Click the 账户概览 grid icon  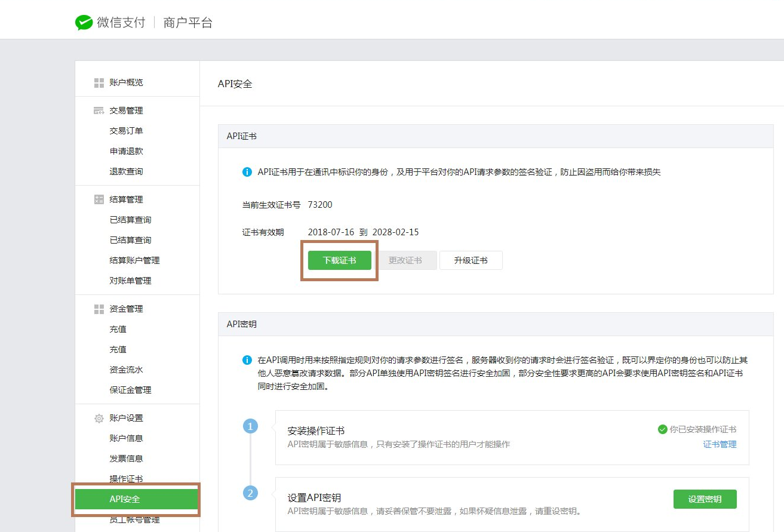click(x=99, y=83)
